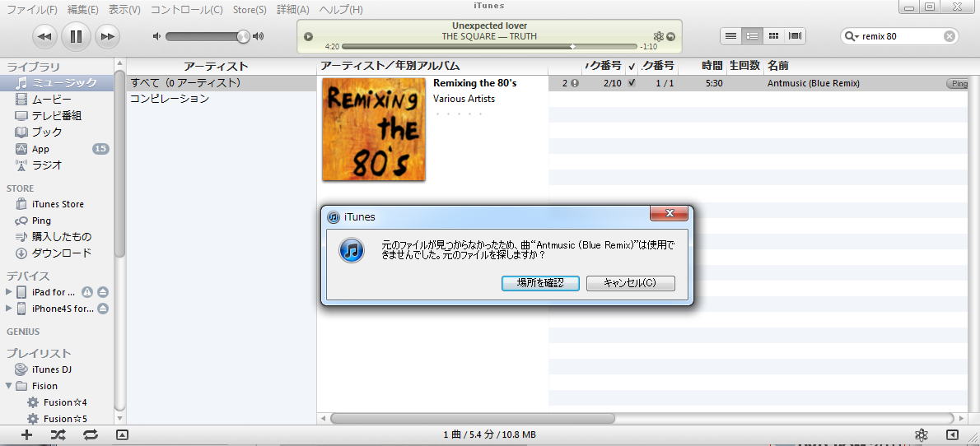Uncheck the Antmusic (Blue Remix) checkbox

pos(632,83)
